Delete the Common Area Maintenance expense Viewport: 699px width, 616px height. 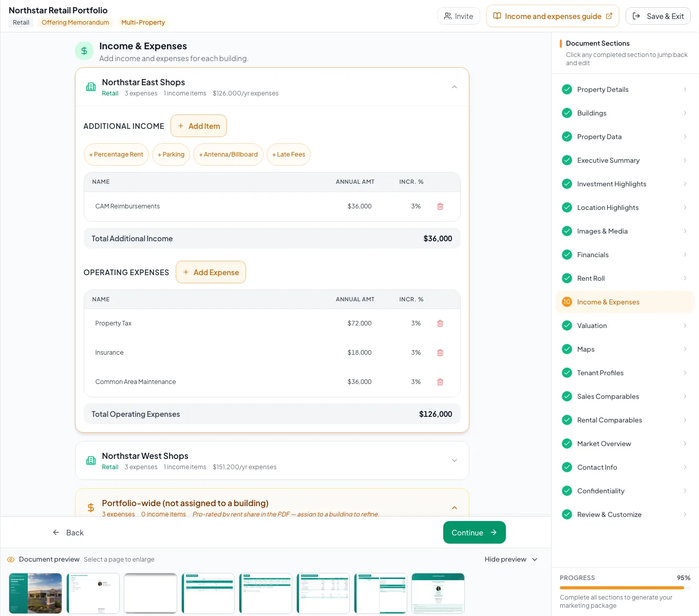[440, 382]
